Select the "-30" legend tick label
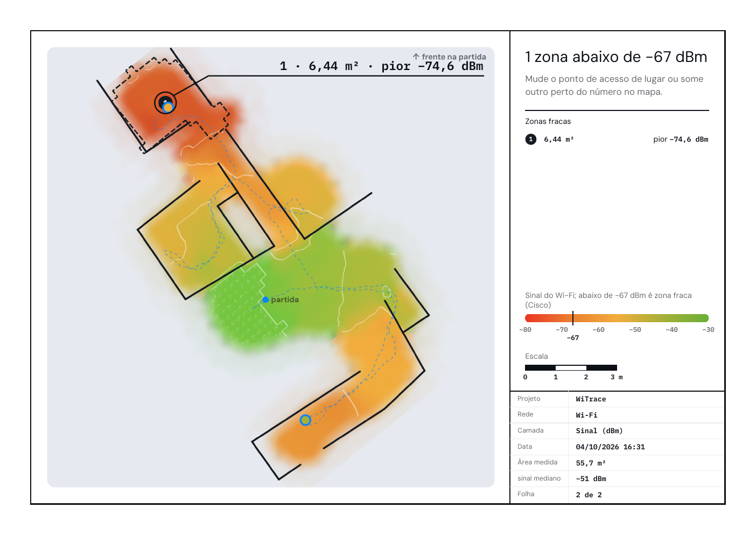The image size is (756, 535). (708, 330)
